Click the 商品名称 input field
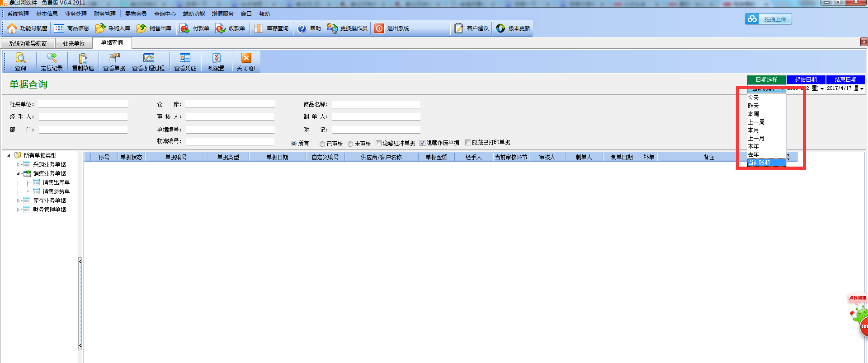Screen dimensions: 868x363 pyautogui.click(x=376, y=104)
